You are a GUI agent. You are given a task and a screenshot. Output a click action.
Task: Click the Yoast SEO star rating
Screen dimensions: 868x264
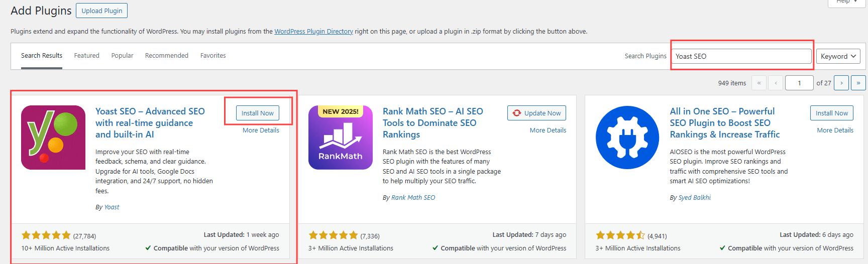(x=46, y=235)
